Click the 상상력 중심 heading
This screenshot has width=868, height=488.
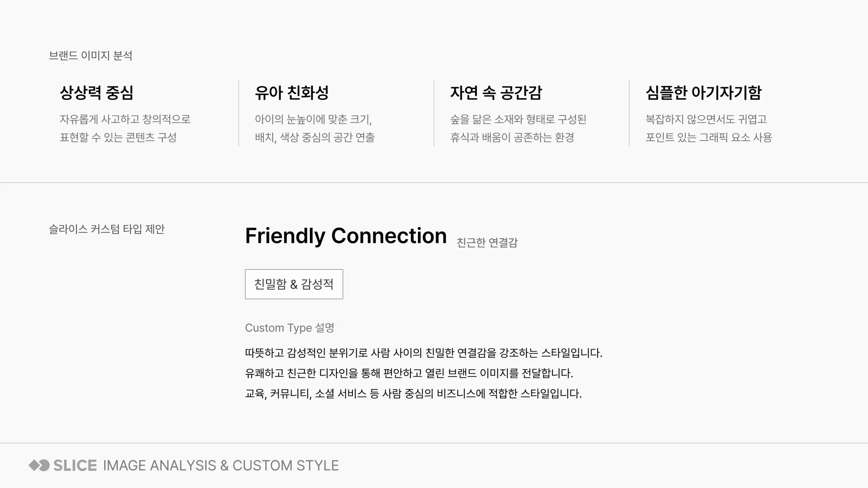click(96, 92)
